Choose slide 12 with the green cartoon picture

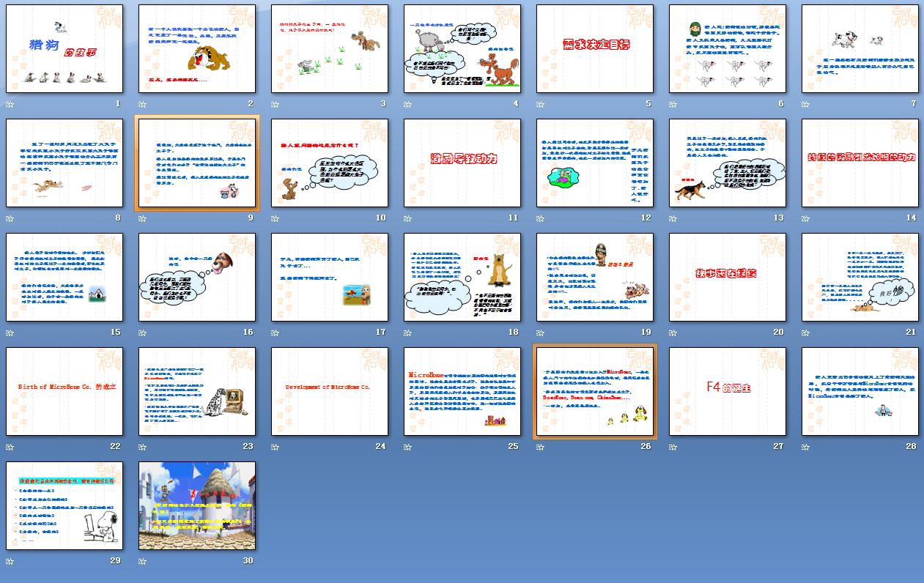[x=595, y=163]
